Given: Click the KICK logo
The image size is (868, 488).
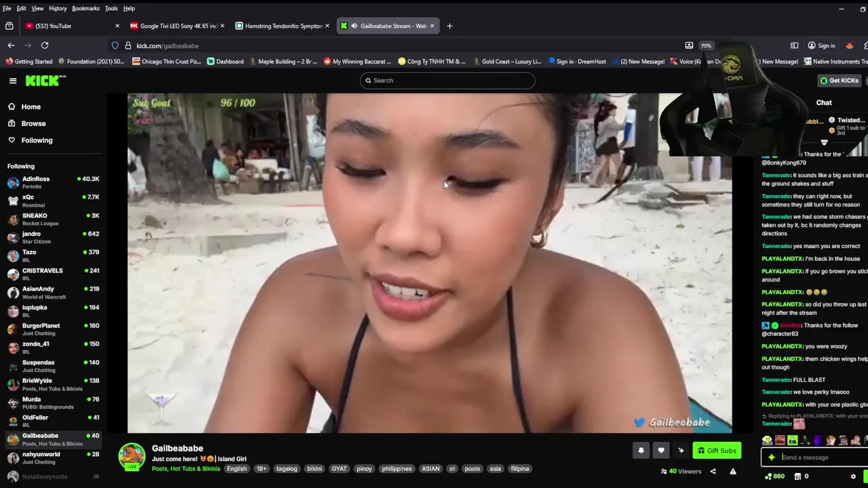Looking at the screenshot, I should pos(45,81).
